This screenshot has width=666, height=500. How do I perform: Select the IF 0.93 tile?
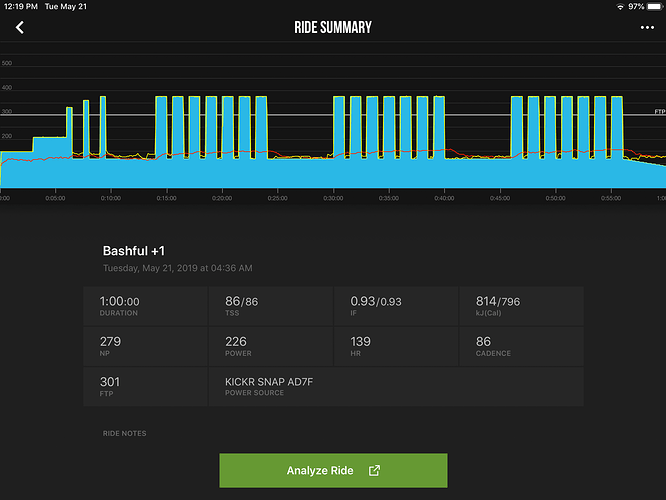click(396, 306)
